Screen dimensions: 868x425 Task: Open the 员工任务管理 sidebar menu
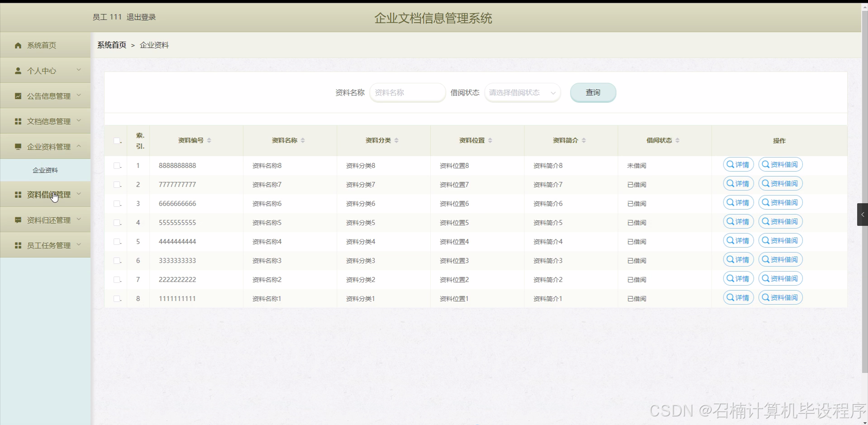tap(45, 245)
